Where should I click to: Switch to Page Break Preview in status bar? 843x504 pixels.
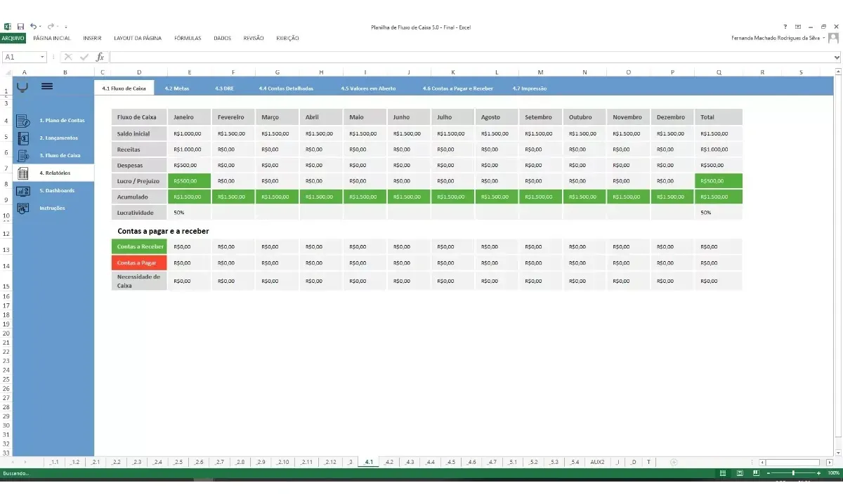point(756,473)
